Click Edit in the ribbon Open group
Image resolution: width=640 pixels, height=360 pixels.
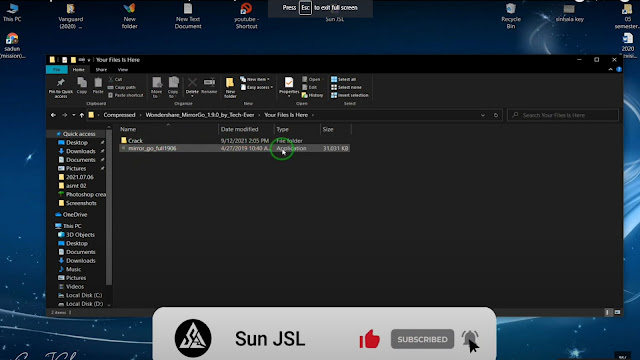[x=310, y=87]
